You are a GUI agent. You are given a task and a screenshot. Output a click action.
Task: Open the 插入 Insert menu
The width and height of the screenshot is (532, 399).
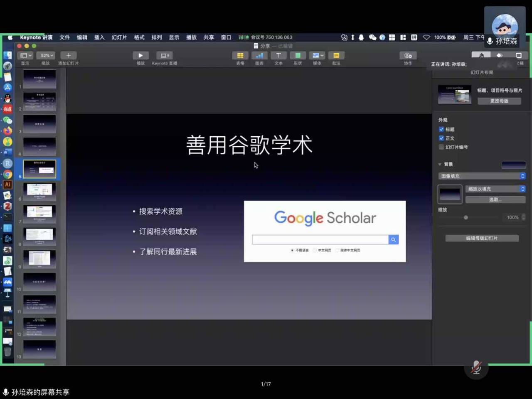pos(99,37)
